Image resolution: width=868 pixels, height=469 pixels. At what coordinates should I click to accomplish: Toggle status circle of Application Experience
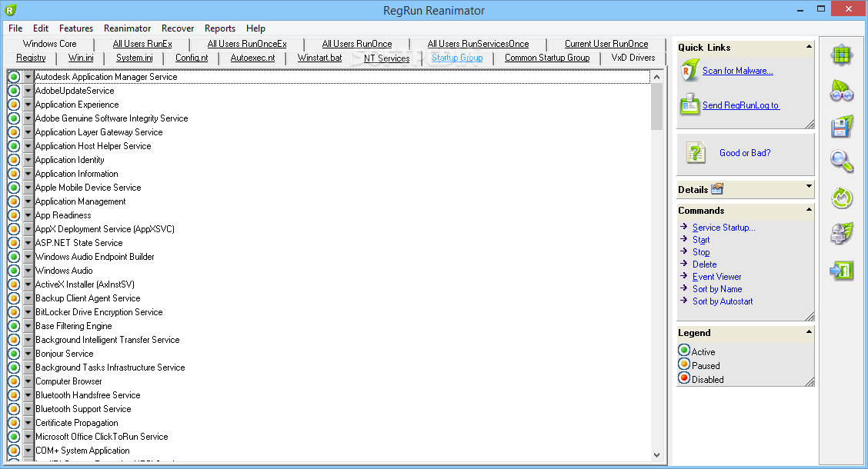click(x=14, y=105)
